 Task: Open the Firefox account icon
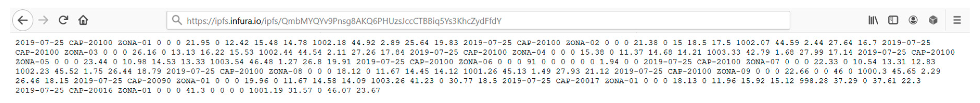coord(913,20)
